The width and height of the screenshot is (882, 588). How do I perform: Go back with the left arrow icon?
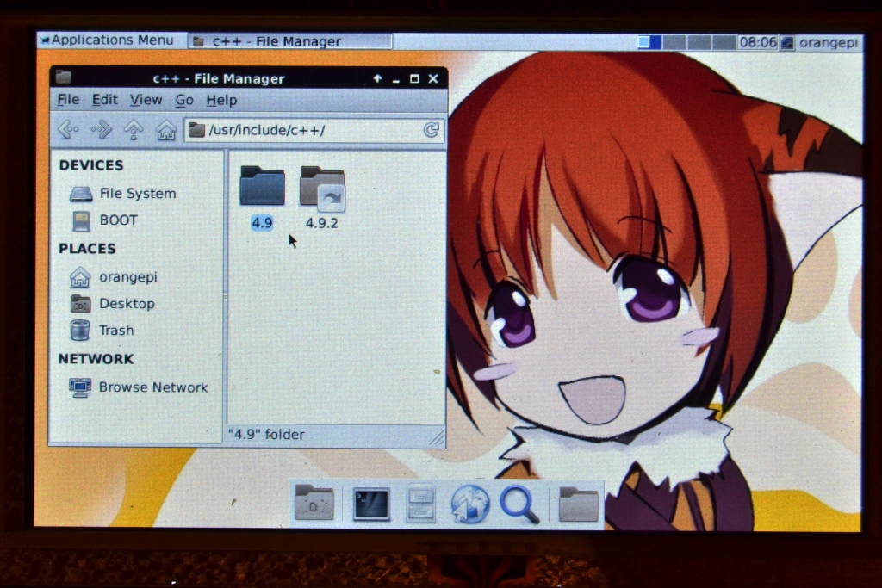point(69,130)
